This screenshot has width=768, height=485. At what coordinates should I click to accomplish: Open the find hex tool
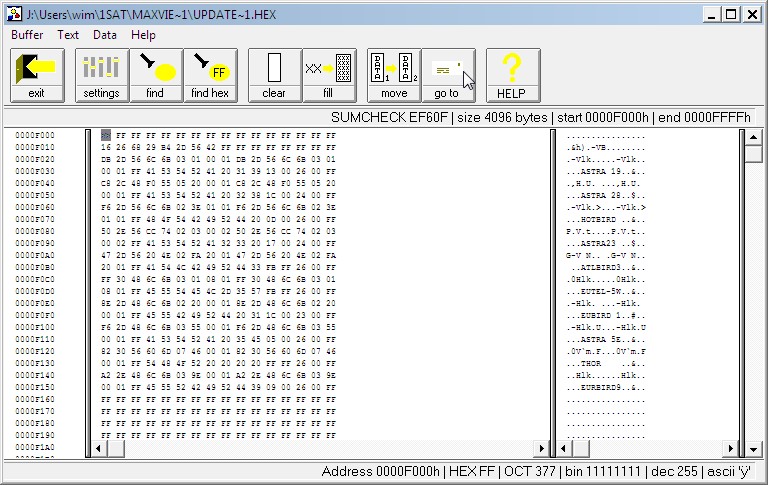pos(211,75)
